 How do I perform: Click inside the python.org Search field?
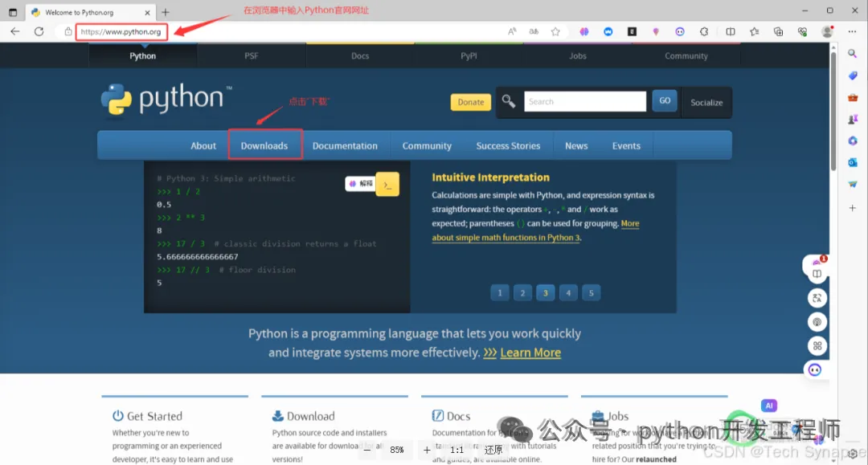(x=585, y=101)
